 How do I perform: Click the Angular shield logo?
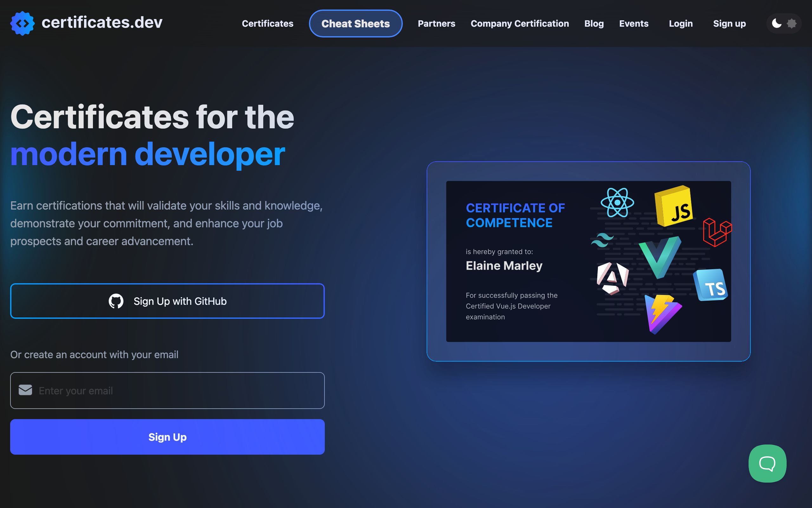(x=612, y=278)
